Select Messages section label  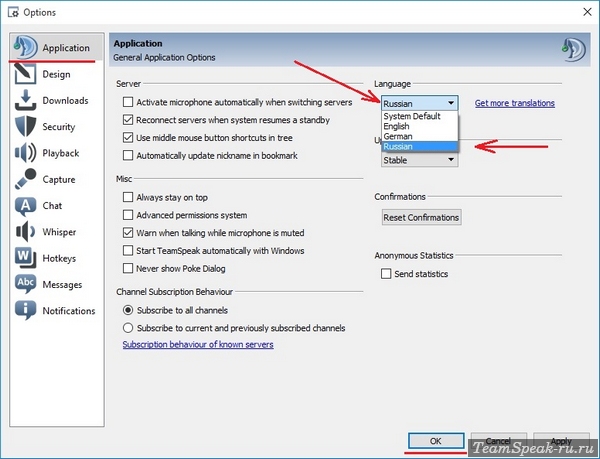tap(62, 285)
